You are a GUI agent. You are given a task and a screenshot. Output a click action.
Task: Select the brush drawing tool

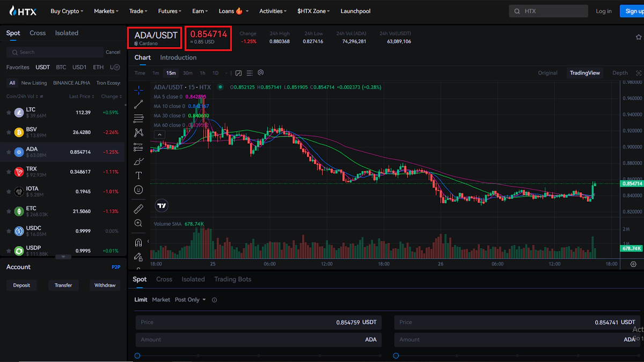click(x=138, y=161)
